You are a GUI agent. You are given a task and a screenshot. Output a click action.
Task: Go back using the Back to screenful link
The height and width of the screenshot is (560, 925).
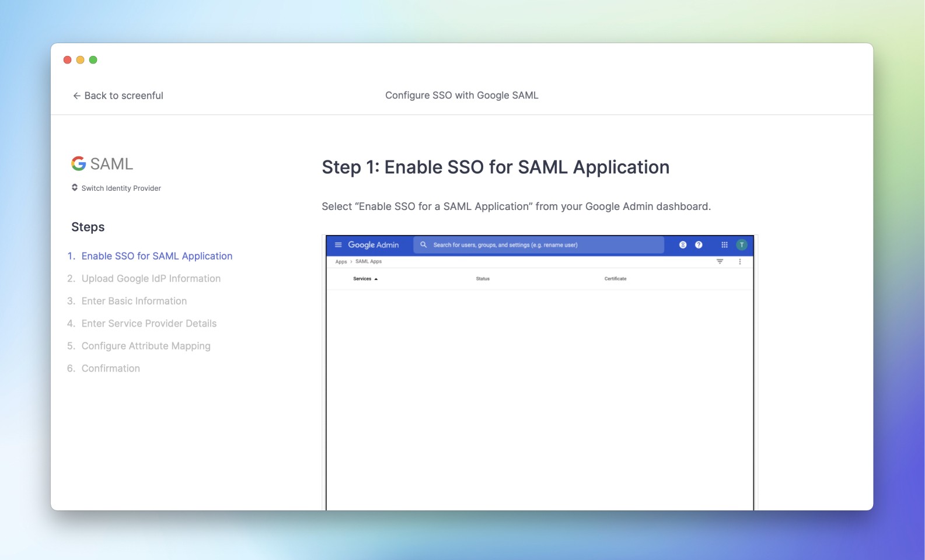pos(118,96)
